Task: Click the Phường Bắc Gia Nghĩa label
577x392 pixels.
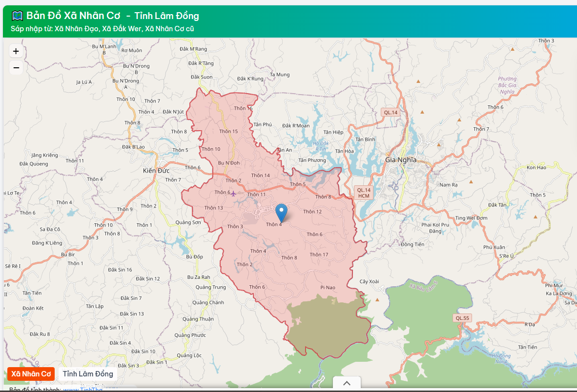Action: 507,85
